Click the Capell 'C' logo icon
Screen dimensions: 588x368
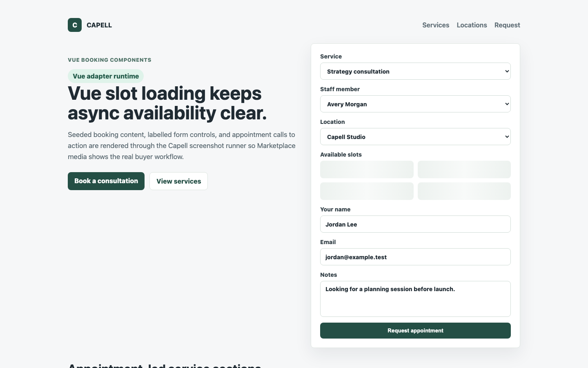75,25
